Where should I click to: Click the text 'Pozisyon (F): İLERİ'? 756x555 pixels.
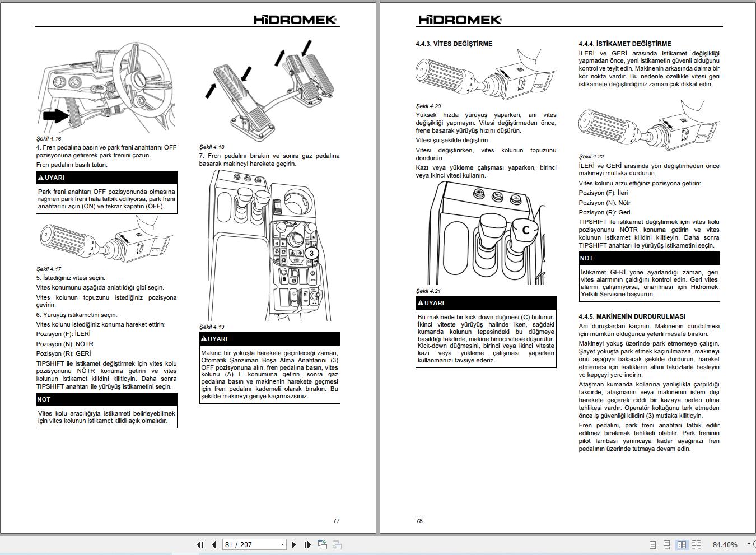pos(63,334)
